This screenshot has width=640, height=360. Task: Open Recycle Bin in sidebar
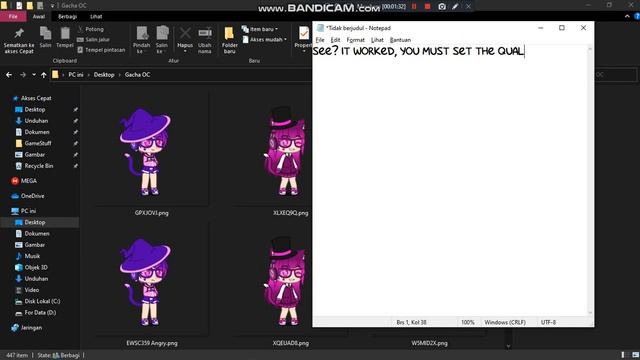pos(38,166)
